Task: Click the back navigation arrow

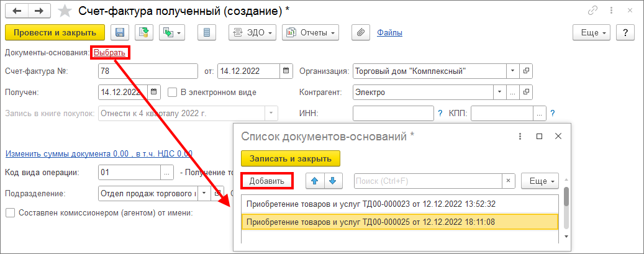Action: [x=17, y=11]
